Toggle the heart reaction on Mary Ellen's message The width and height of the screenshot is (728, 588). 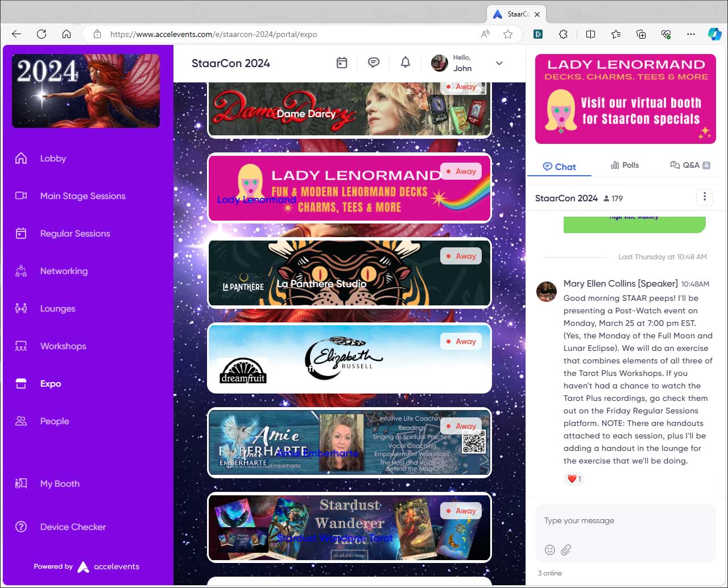pos(574,479)
